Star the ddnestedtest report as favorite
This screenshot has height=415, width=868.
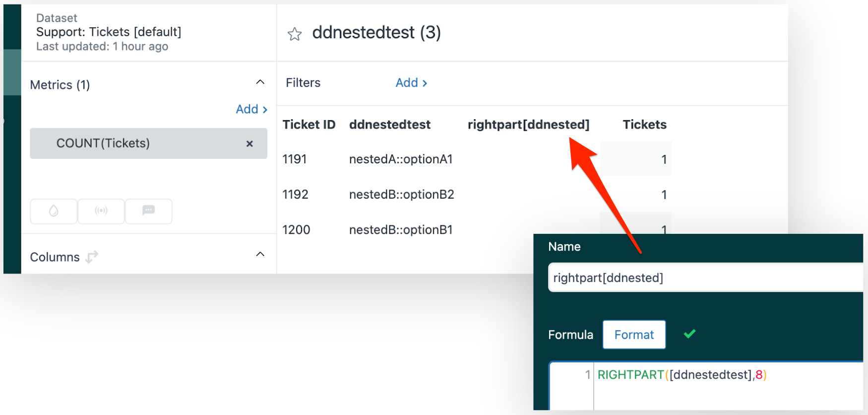pyautogui.click(x=295, y=34)
